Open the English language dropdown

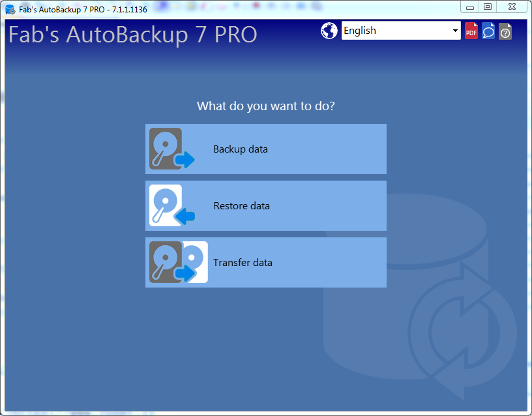[x=401, y=31]
